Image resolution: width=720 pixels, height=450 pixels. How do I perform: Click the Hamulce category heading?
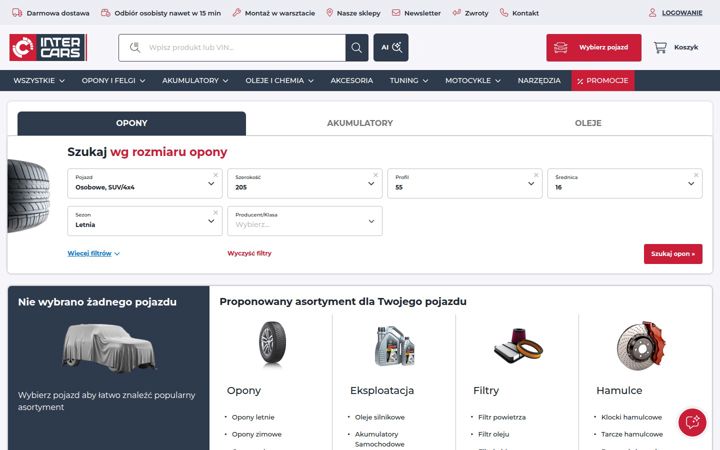[619, 390]
